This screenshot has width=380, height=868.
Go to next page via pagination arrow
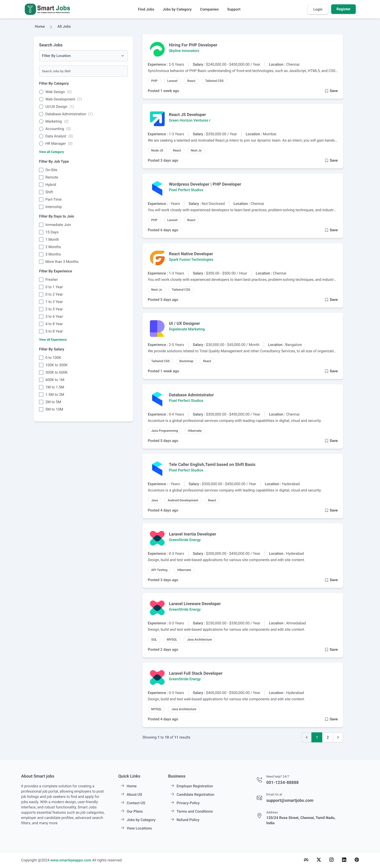point(338,737)
